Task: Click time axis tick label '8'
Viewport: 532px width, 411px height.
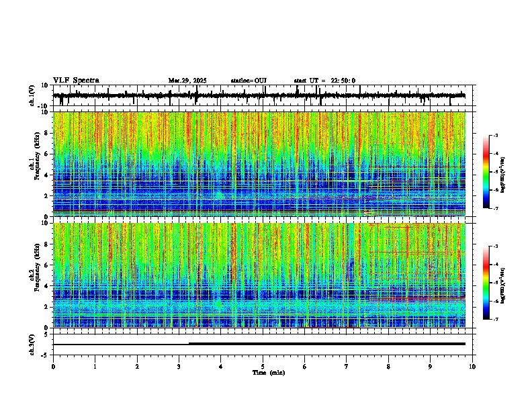Action: [388, 367]
